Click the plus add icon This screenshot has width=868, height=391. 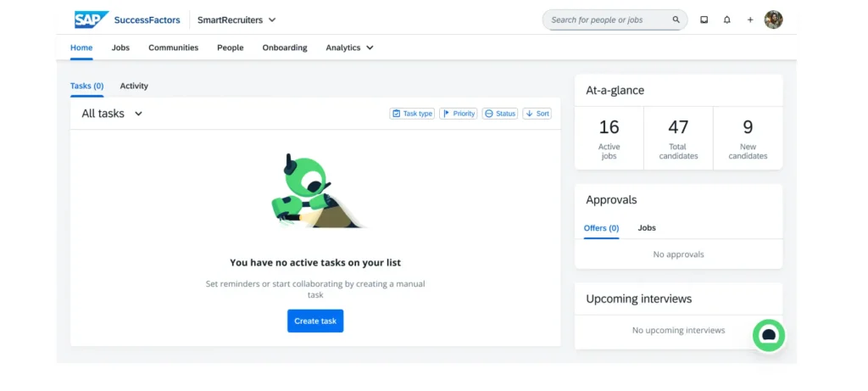[x=749, y=20]
